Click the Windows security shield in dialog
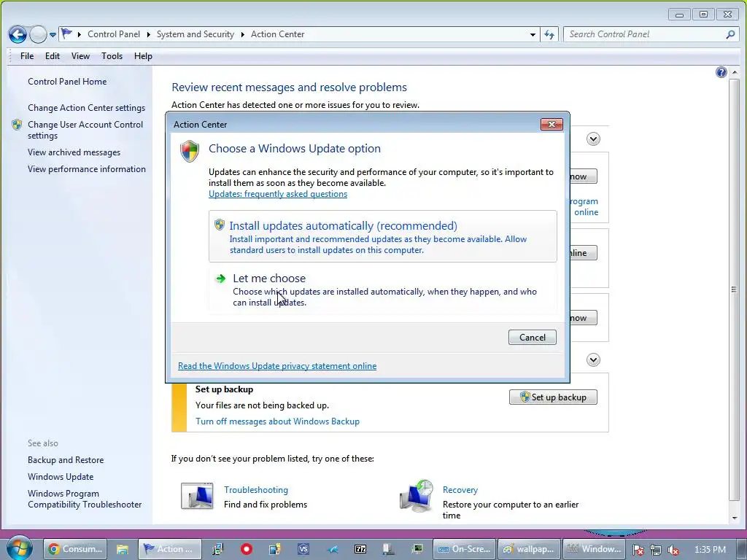 [x=190, y=151]
